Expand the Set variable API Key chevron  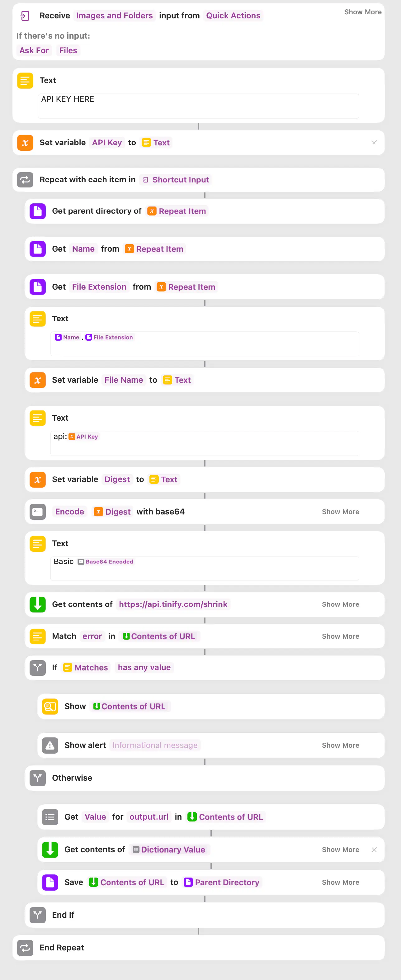(x=374, y=142)
